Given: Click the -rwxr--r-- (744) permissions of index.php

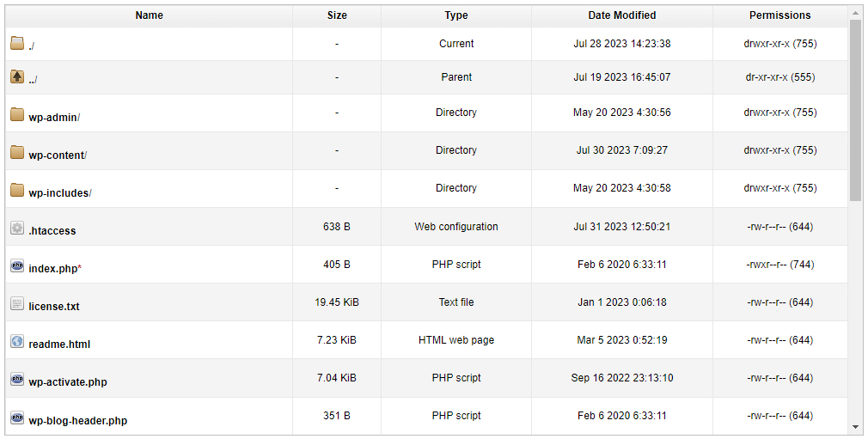Looking at the screenshot, I should 779,265.
